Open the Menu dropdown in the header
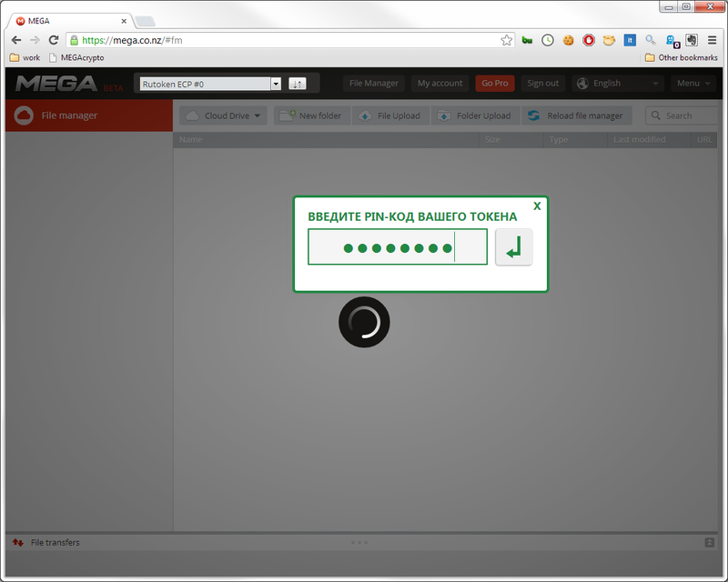728x582 pixels. click(693, 84)
